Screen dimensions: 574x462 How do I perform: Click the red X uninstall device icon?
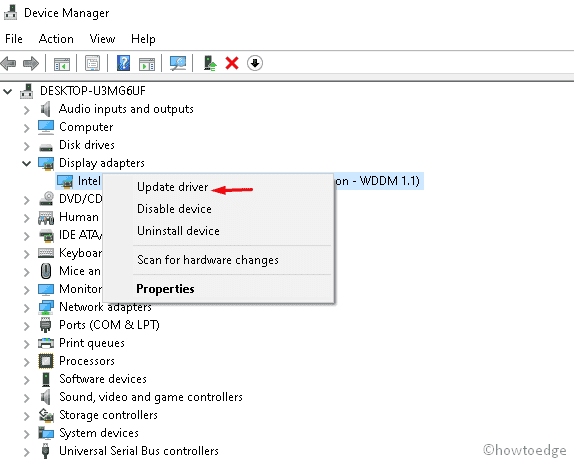(x=232, y=63)
